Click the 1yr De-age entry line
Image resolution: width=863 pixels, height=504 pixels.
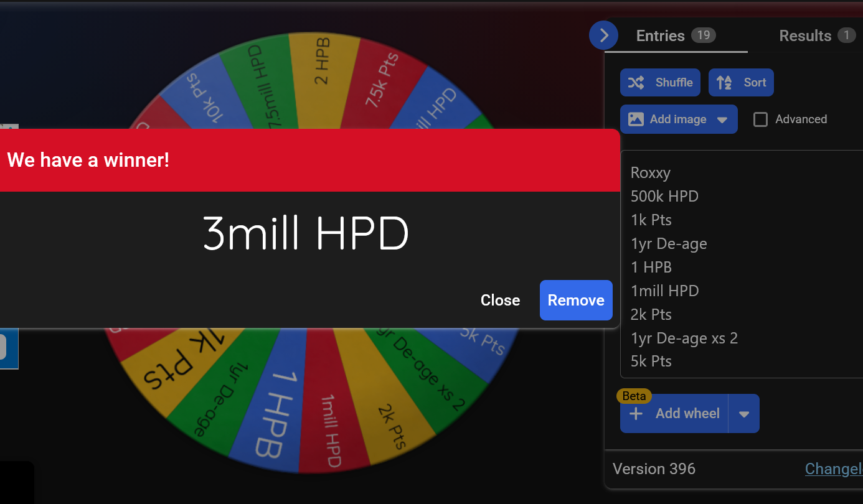point(669,243)
